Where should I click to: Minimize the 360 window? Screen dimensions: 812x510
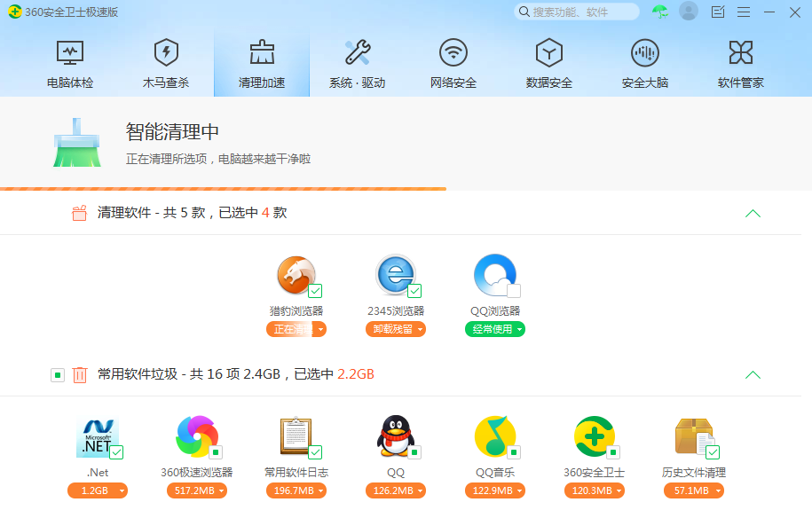(769, 12)
